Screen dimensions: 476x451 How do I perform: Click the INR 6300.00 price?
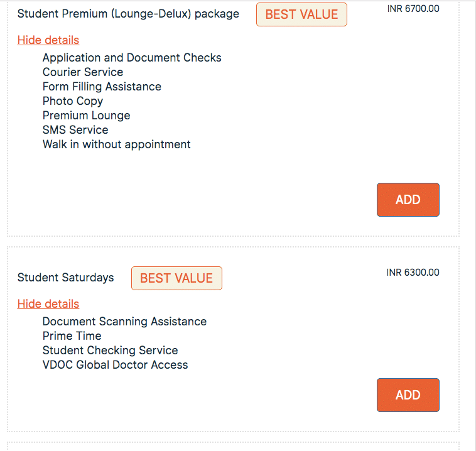(x=413, y=273)
